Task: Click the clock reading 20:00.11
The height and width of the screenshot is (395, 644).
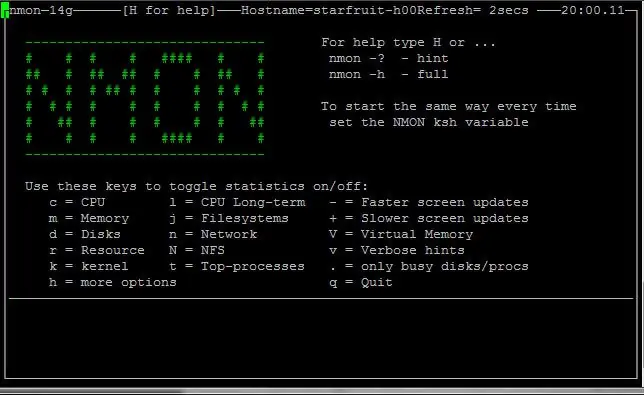Action: click(593, 10)
